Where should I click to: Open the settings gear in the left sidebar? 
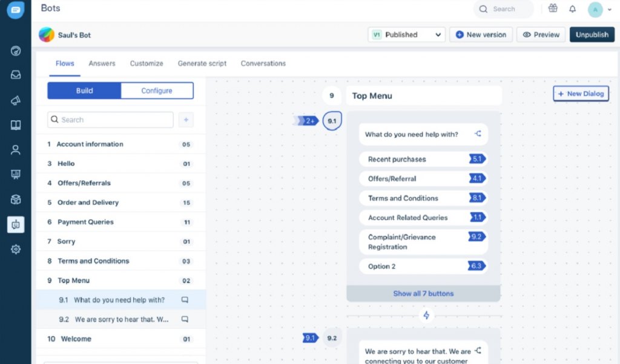(15, 249)
